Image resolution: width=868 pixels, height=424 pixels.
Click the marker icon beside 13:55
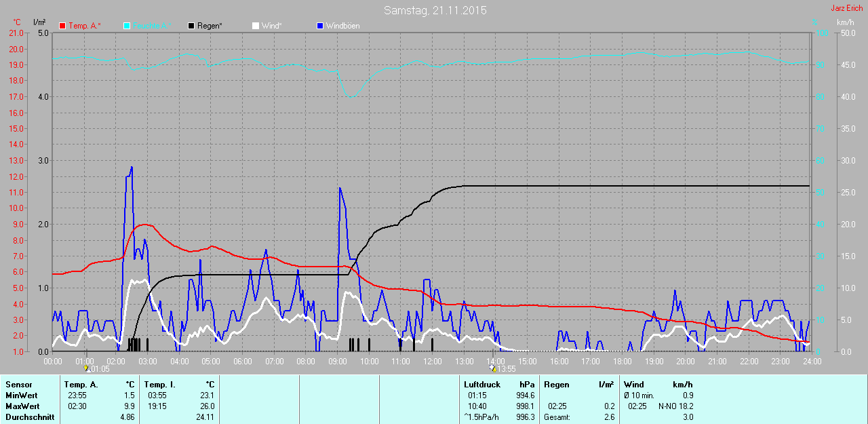point(493,369)
